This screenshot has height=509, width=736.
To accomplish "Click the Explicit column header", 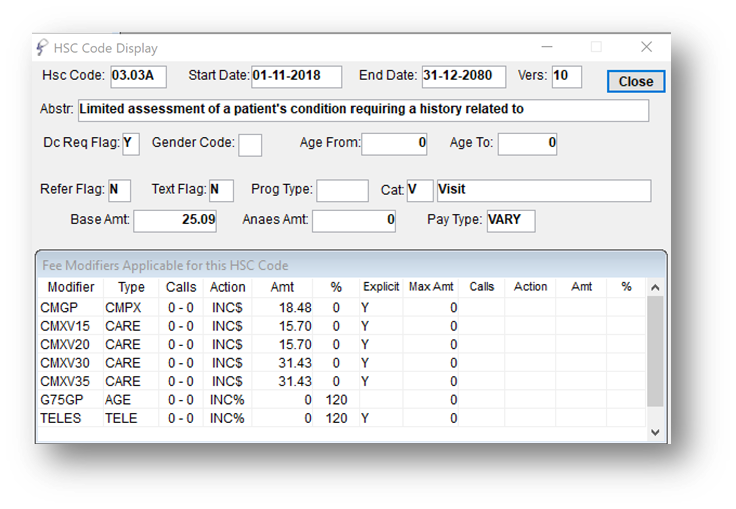I will coord(381,287).
